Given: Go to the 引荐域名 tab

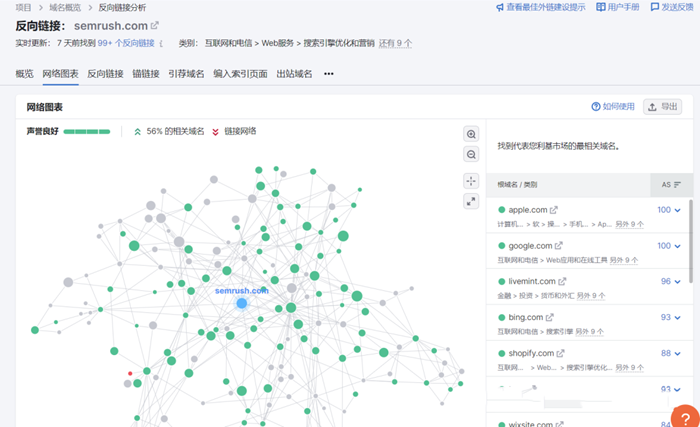Looking at the screenshot, I should tap(186, 74).
